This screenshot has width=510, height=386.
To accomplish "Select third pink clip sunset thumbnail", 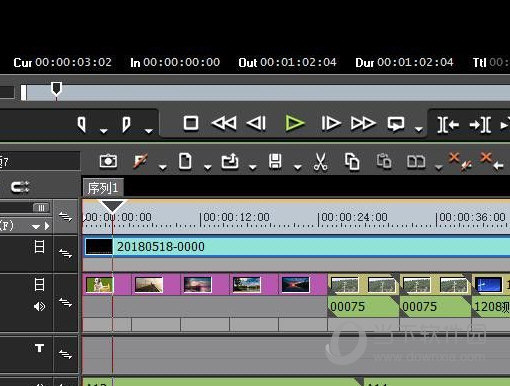I will click(198, 285).
